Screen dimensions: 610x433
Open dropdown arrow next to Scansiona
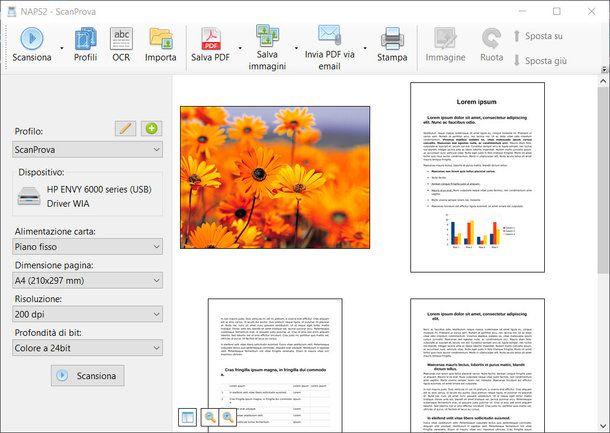click(x=62, y=48)
